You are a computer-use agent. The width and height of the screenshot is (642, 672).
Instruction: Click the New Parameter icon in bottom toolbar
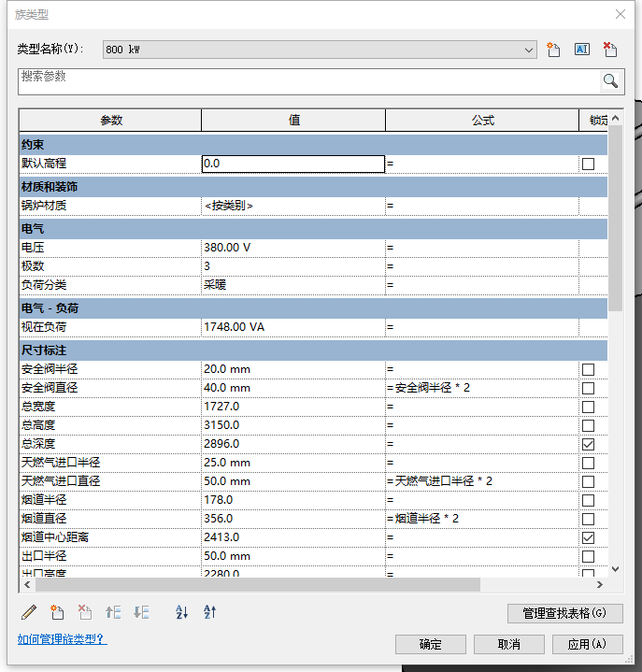point(57,612)
